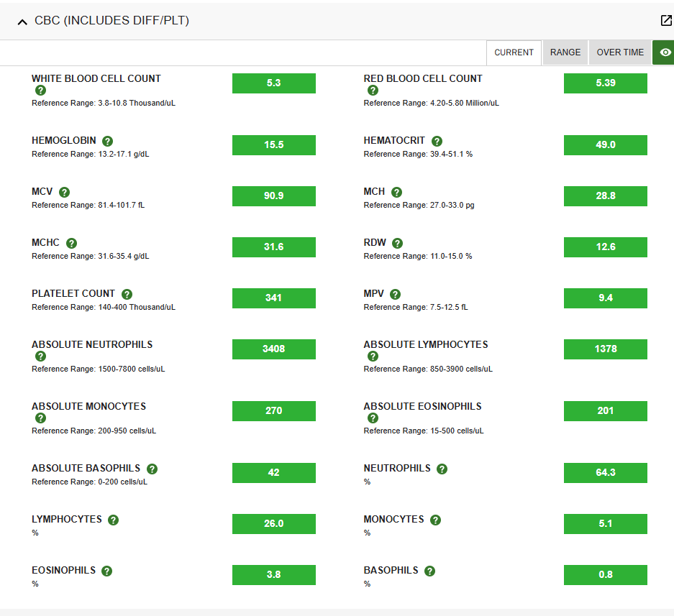Open help icon next to MCH
Screen dimensions: 674x616
(x=396, y=192)
